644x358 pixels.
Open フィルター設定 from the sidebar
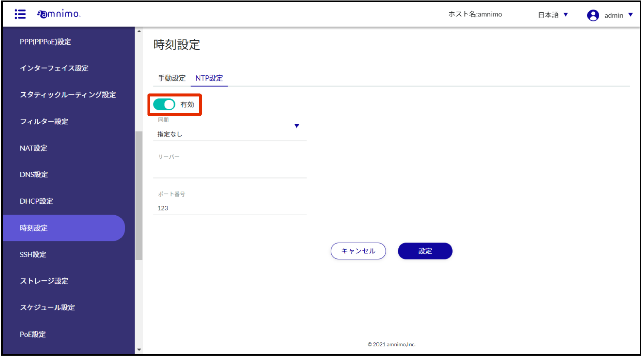(44, 121)
